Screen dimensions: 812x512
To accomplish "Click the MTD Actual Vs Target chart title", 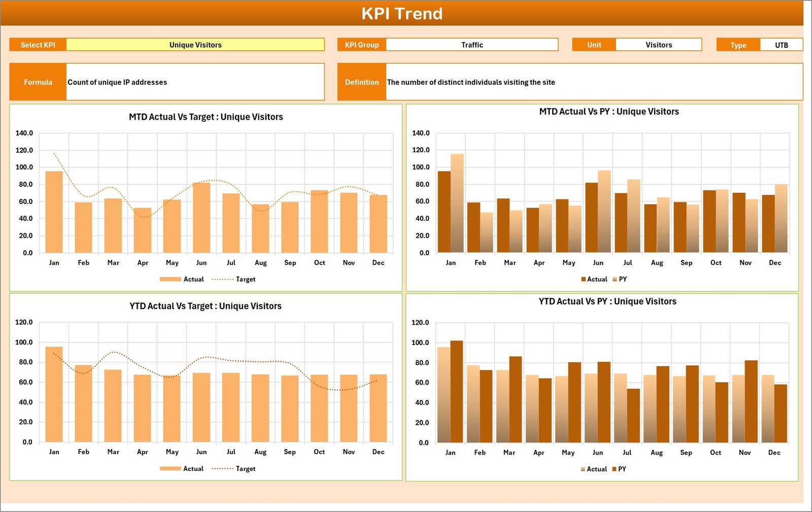I will pyautogui.click(x=206, y=117).
